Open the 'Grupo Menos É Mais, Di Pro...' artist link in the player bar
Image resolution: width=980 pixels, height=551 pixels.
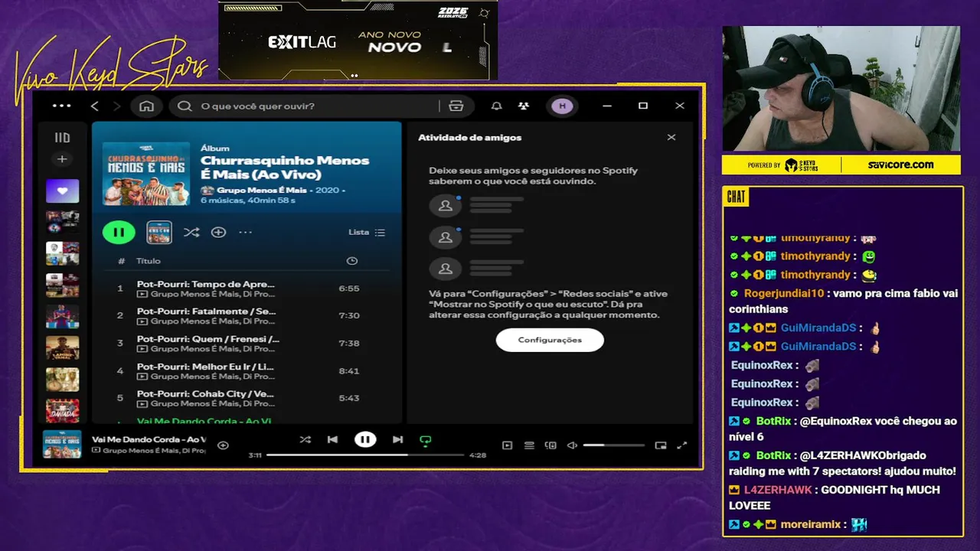click(x=153, y=450)
